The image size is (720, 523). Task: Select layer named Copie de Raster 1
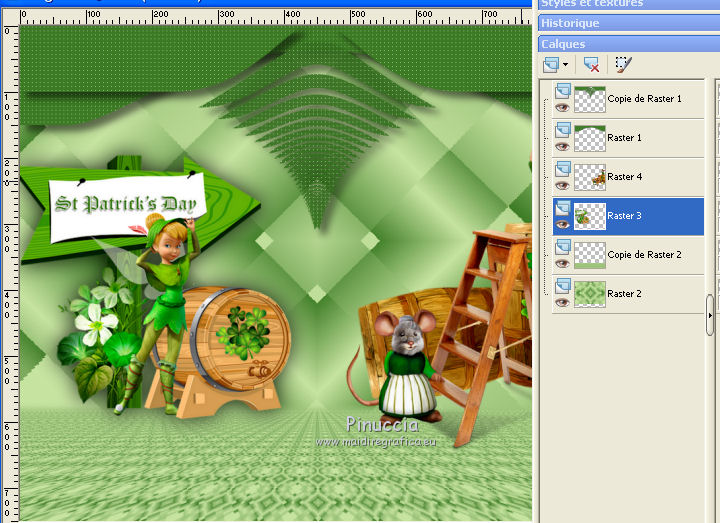click(x=644, y=99)
